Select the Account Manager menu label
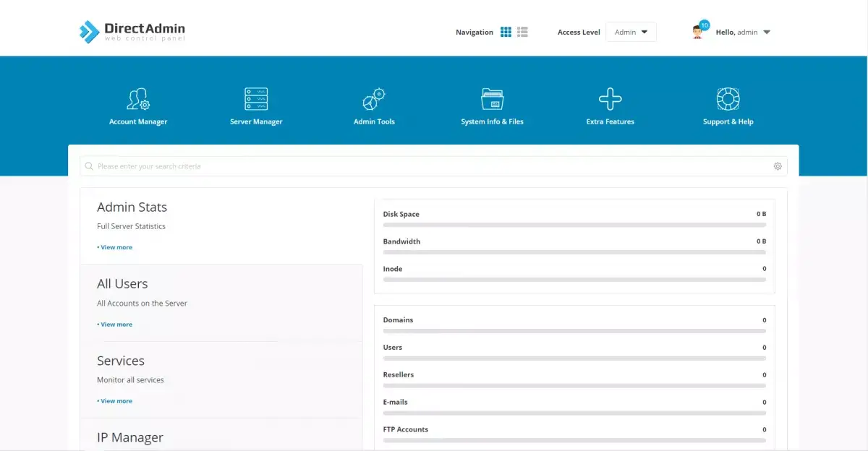The width and height of the screenshot is (868, 451). [x=138, y=121]
